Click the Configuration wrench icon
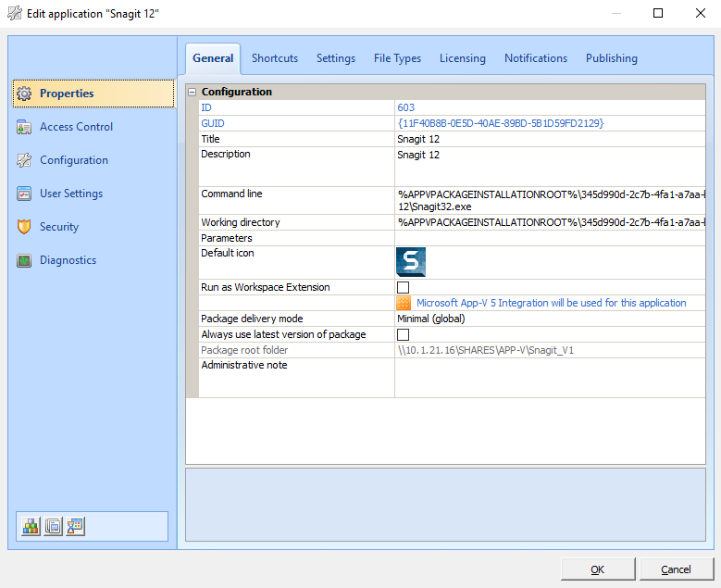The width and height of the screenshot is (721, 588). (24, 160)
